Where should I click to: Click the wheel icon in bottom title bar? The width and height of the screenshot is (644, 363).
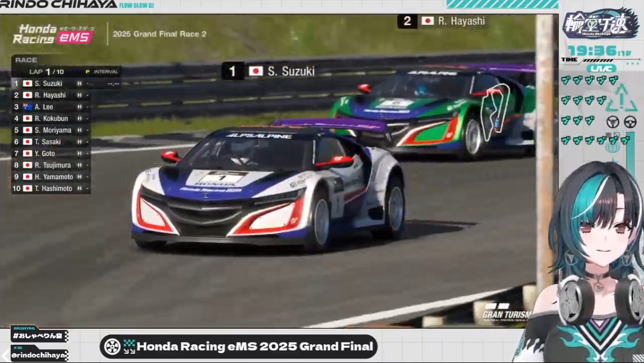[x=112, y=346]
